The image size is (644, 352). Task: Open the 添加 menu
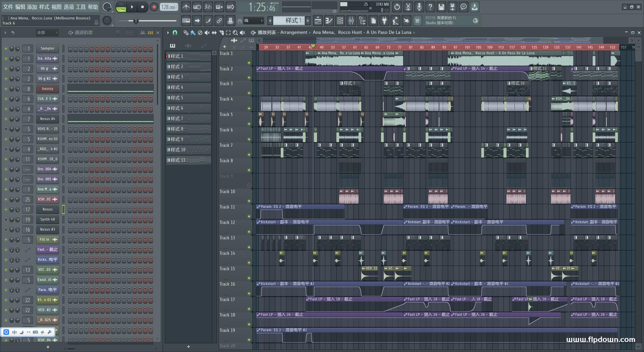click(x=32, y=7)
